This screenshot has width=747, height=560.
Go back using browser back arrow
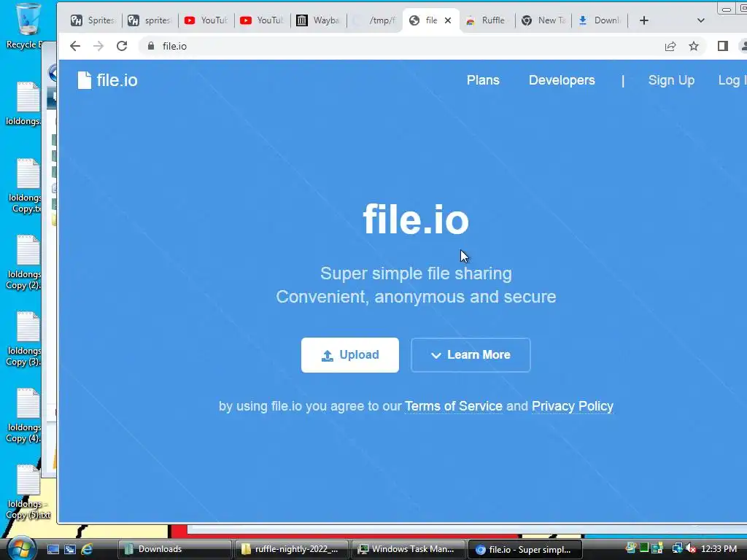click(x=75, y=46)
